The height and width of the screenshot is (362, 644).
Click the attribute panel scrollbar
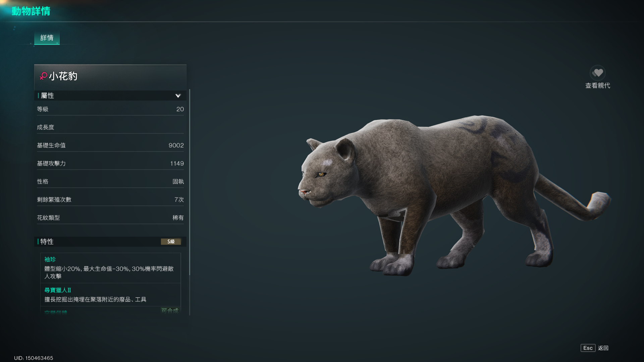point(190,183)
